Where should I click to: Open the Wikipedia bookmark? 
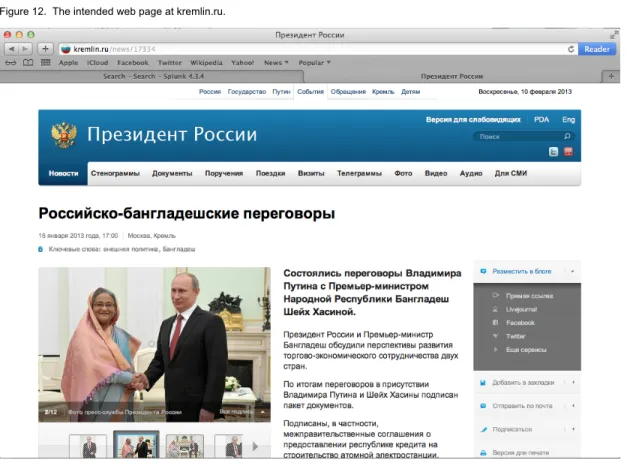tap(206, 63)
